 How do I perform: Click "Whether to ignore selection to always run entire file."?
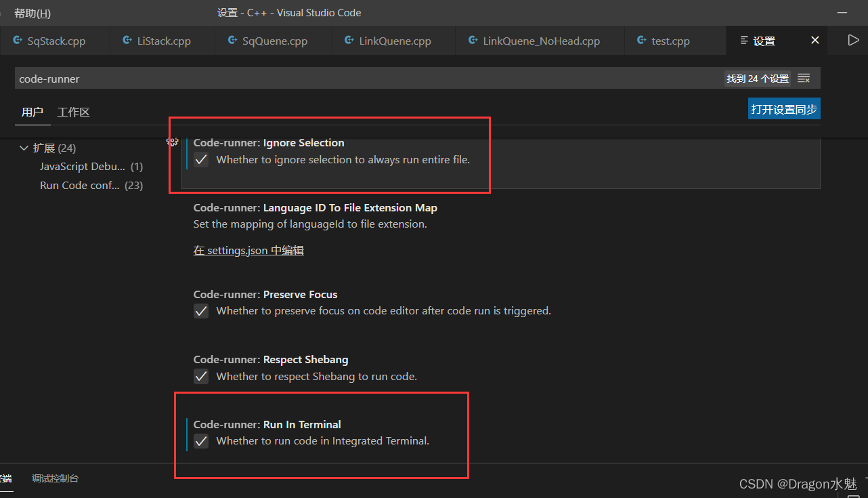343,160
